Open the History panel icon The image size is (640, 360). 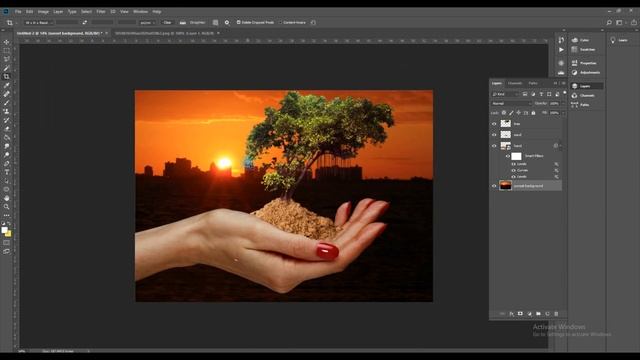[561, 40]
